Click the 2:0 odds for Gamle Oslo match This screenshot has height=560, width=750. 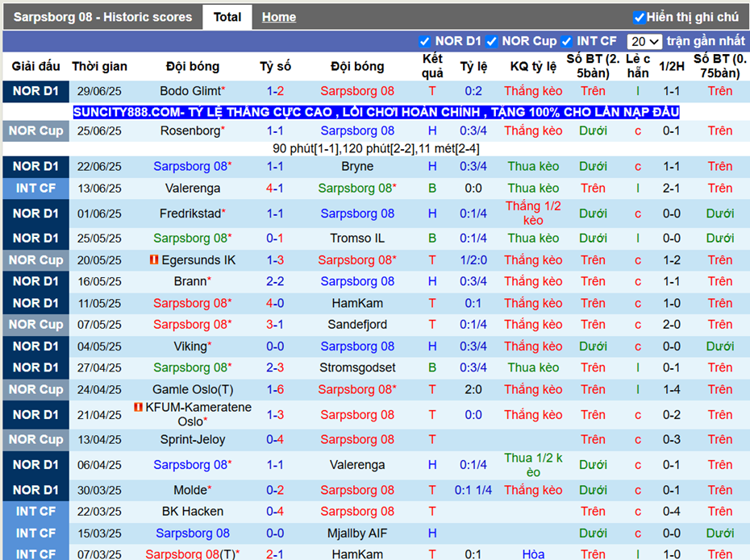pyautogui.click(x=473, y=389)
